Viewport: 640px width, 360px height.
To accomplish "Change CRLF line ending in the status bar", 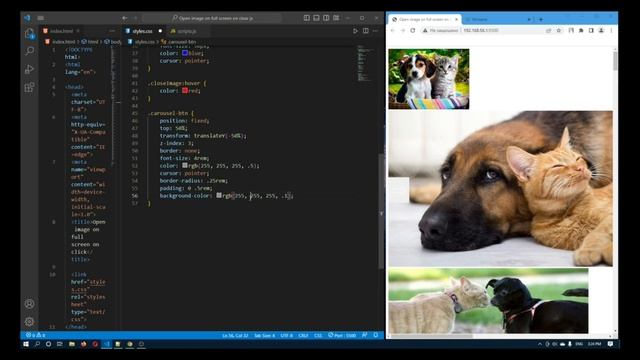I will pos(303,335).
